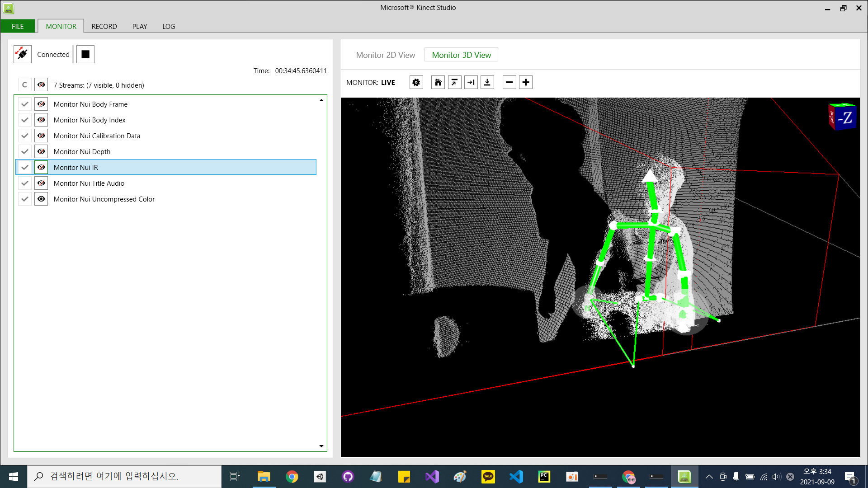This screenshot has height=488, width=868.
Task: Click the view-from-side arrow-to-bar icon
Action: (x=471, y=82)
